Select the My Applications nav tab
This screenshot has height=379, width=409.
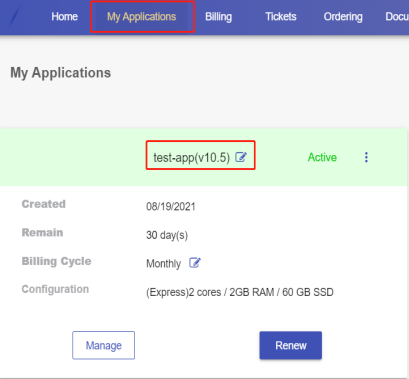pyautogui.click(x=142, y=17)
